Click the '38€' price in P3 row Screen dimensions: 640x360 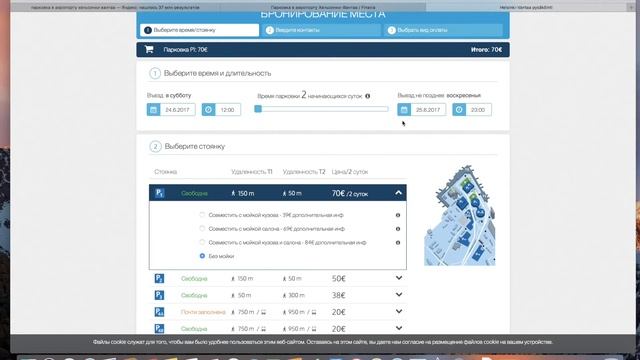339,296
